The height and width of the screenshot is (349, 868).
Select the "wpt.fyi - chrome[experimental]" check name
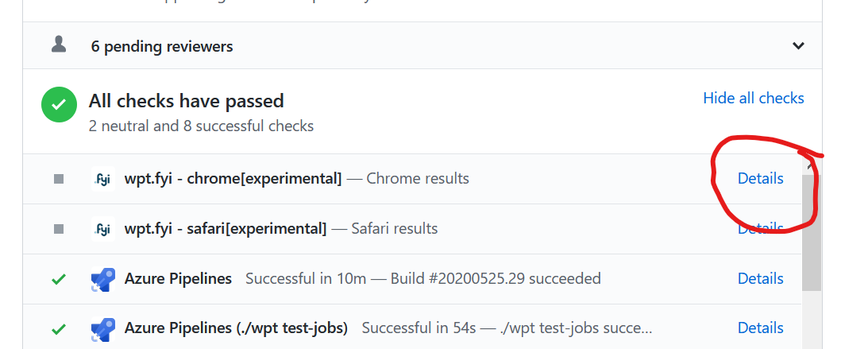pyautogui.click(x=233, y=179)
